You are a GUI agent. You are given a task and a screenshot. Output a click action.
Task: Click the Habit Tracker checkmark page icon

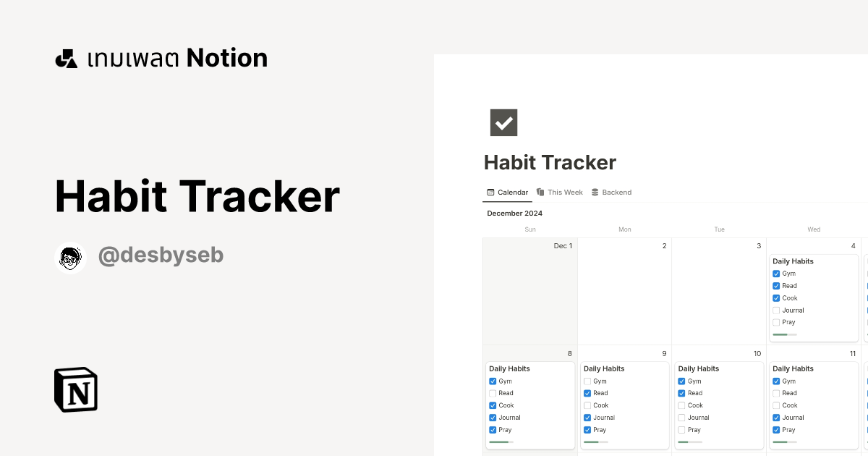(x=503, y=122)
